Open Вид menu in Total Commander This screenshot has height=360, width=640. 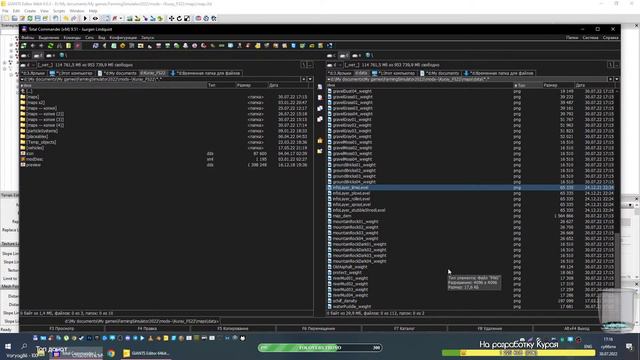(x=102, y=38)
